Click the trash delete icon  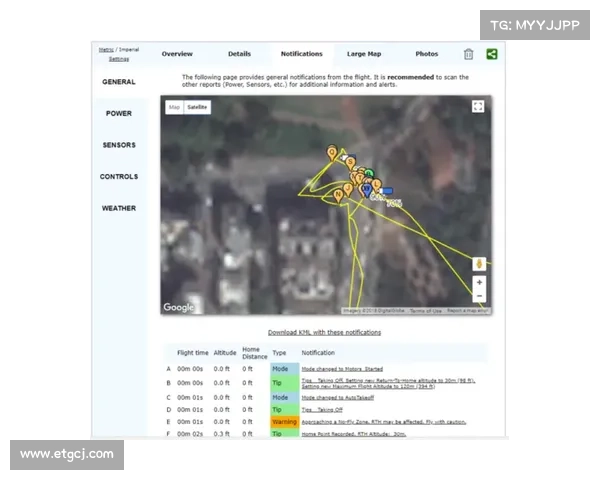click(x=468, y=54)
